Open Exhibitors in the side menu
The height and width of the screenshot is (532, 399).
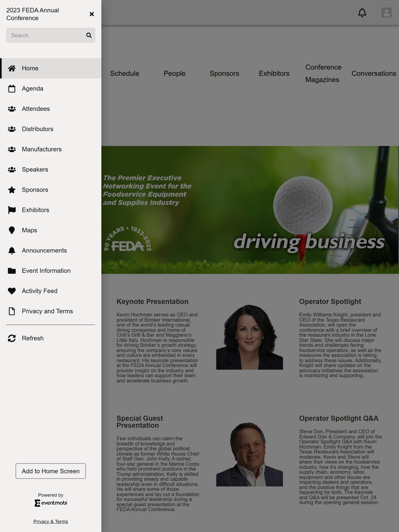click(51, 210)
